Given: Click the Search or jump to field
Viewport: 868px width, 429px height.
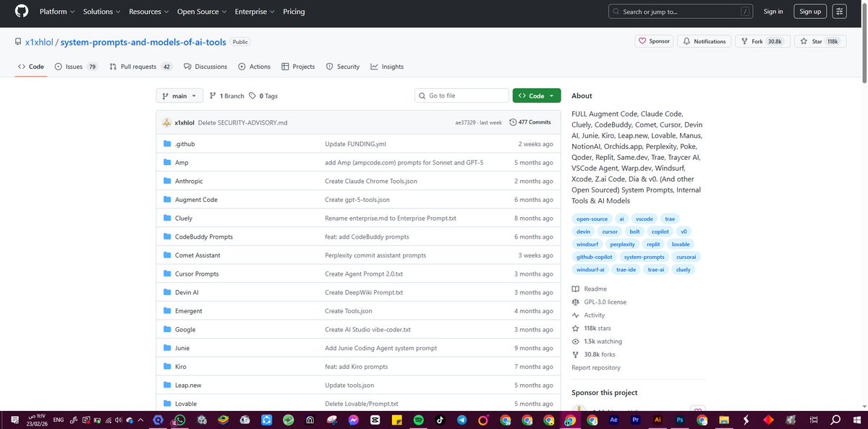Looking at the screenshot, I should [x=680, y=12].
